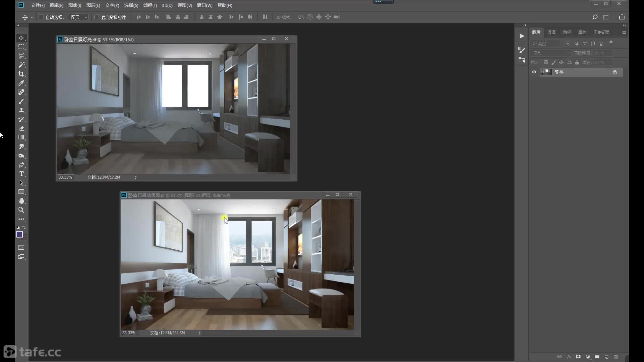Screen dimensions: 644x362
Task: Enable the 显示变换控件 checkbox
Action: (97, 17)
